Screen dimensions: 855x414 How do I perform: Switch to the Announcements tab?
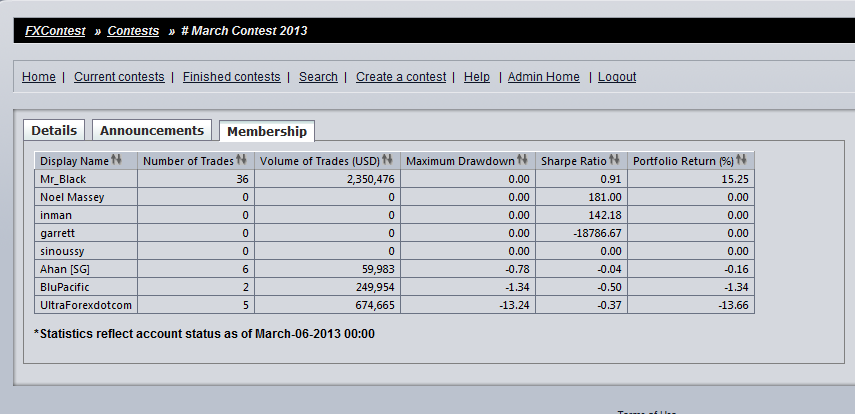152,130
